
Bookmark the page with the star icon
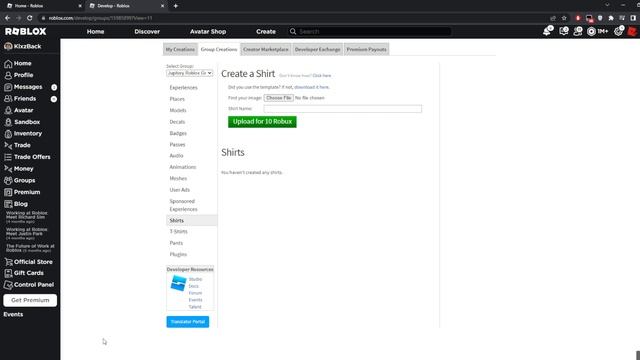564,18
